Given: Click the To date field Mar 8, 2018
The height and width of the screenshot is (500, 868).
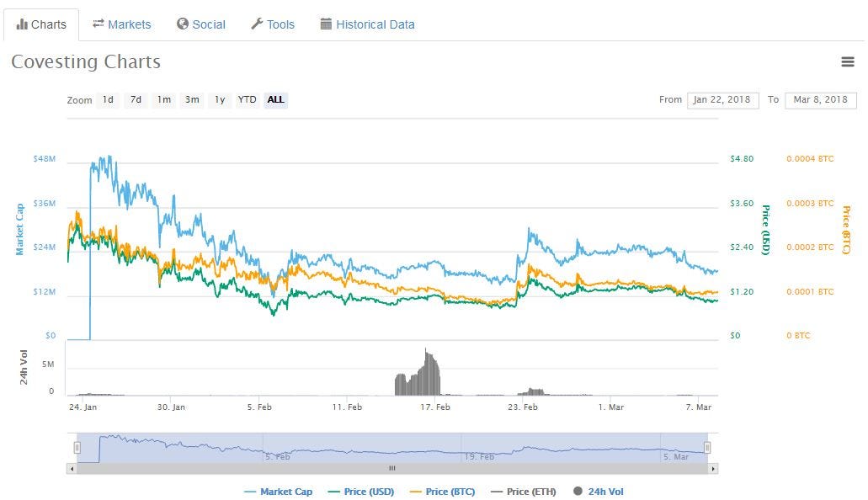Looking at the screenshot, I should [x=820, y=99].
